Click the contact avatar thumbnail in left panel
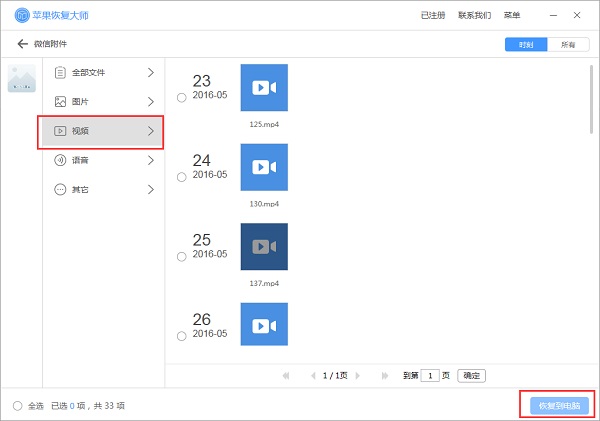 click(x=22, y=78)
